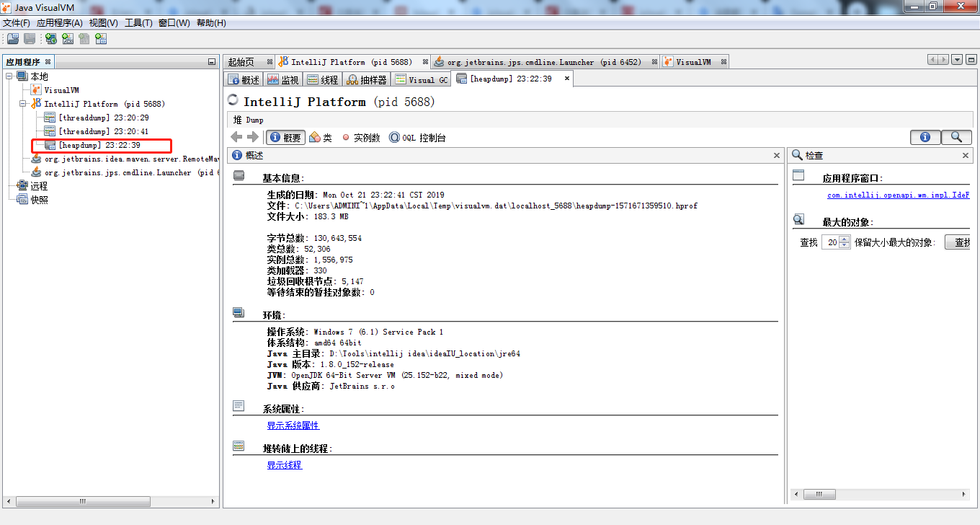Viewport: 980px width, 525px height.
Task: Open the OQL 控制台 console
Action: click(418, 137)
